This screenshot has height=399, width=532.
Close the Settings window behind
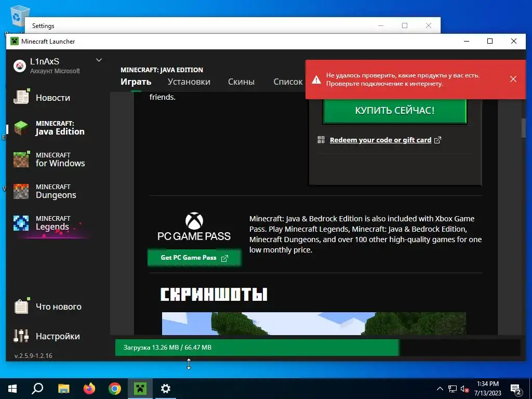[429, 25]
